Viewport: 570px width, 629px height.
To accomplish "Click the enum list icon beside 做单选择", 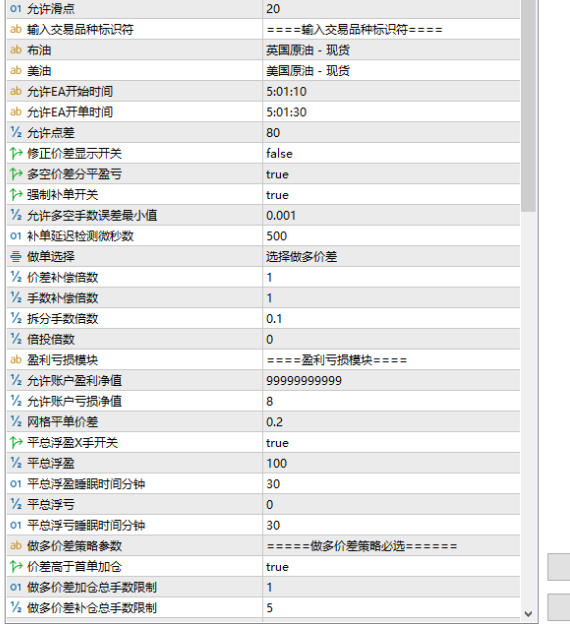I will click(16, 257).
